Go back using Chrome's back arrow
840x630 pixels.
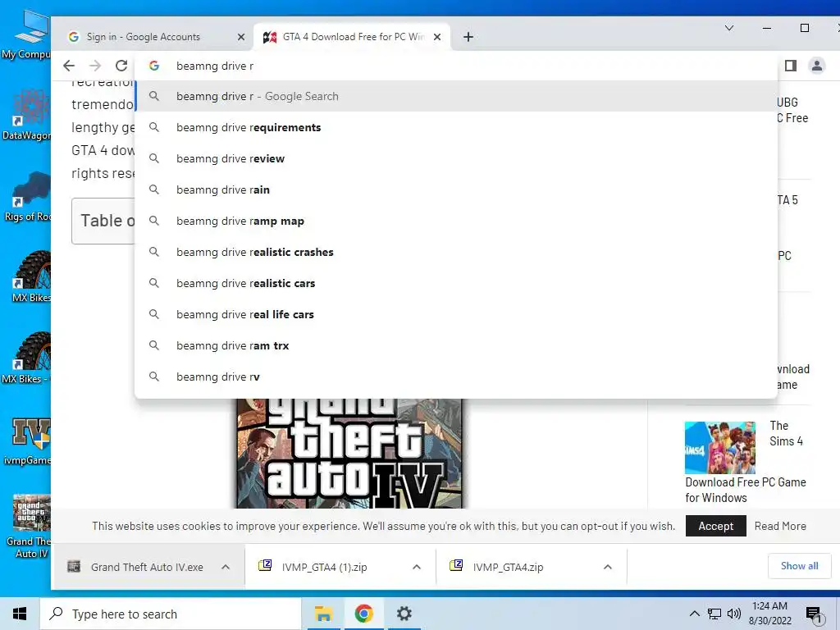pos(69,66)
